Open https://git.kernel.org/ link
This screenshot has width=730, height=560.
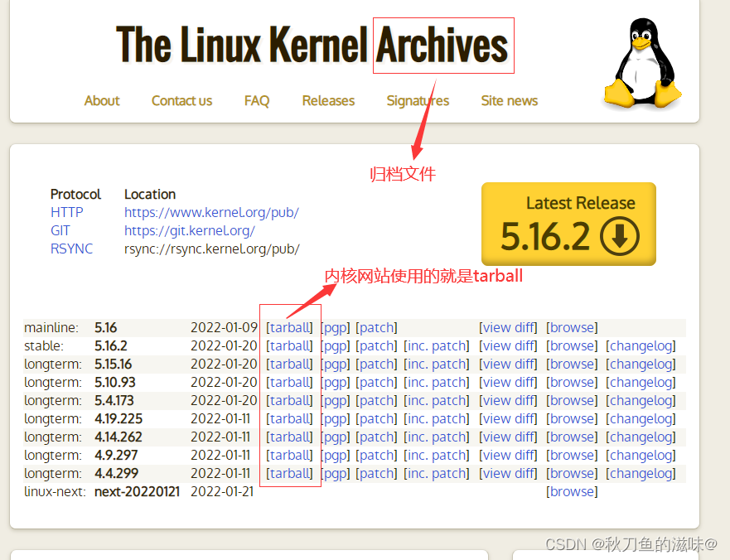[190, 230]
